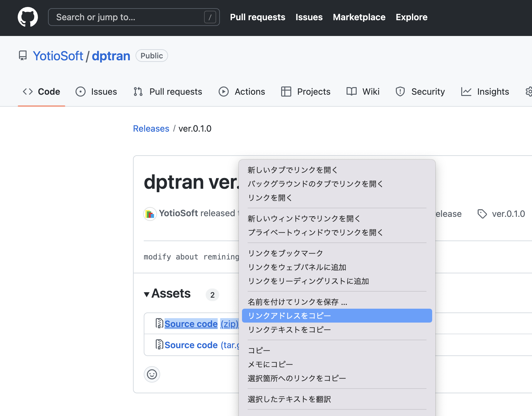Choose コピー from the context menu
The height and width of the screenshot is (416, 532).
point(337,351)
